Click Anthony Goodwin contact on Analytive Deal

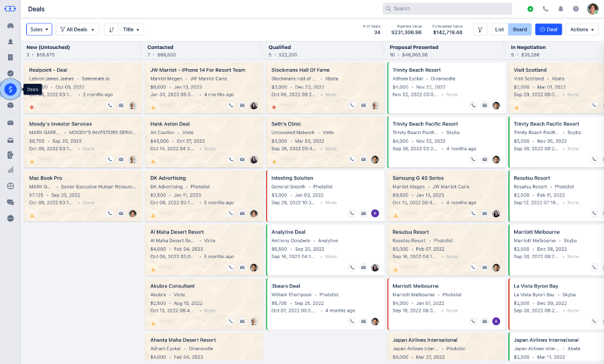pos(290,241)
